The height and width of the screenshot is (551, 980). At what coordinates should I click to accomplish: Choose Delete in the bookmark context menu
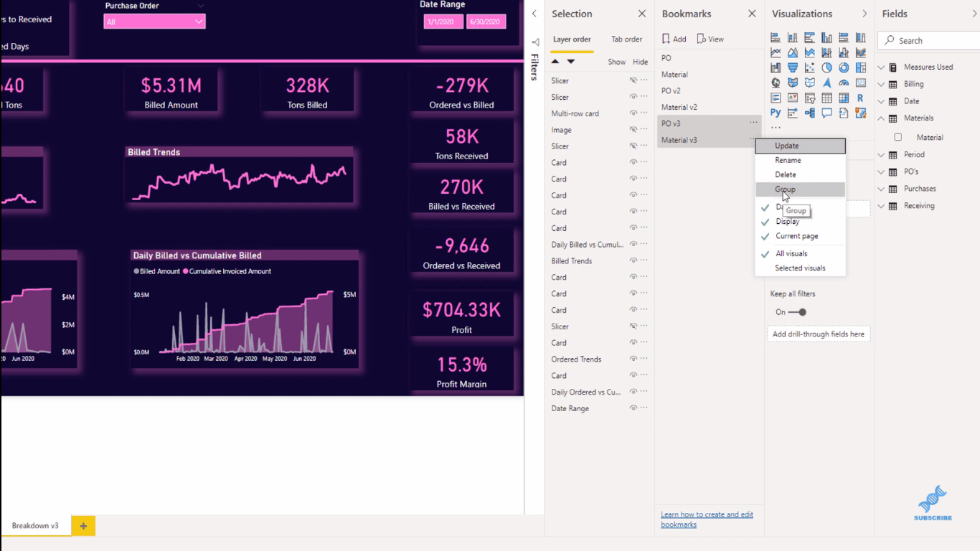(x=800, y=174)
